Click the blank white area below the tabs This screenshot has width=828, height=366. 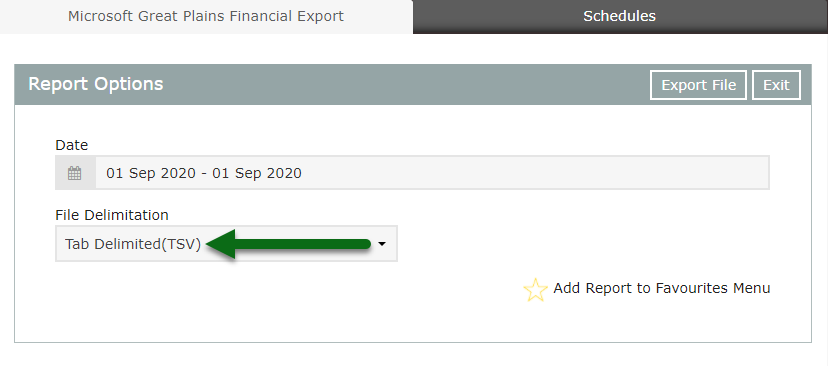[412, 49]
